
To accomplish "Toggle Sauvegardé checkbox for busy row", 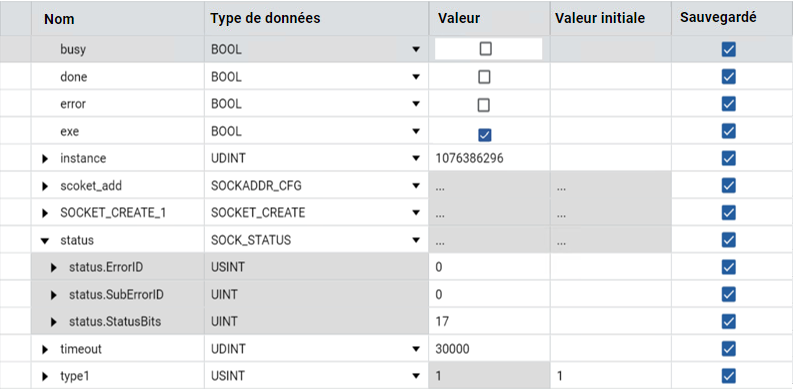I will (x=729, y=50).
